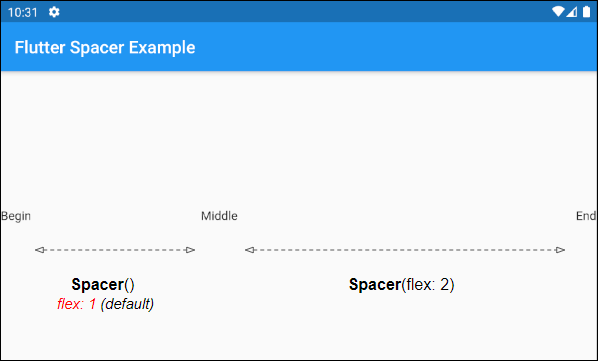
Task: Click the left arrowhead after Middle
Action: (x=250, y=250)
